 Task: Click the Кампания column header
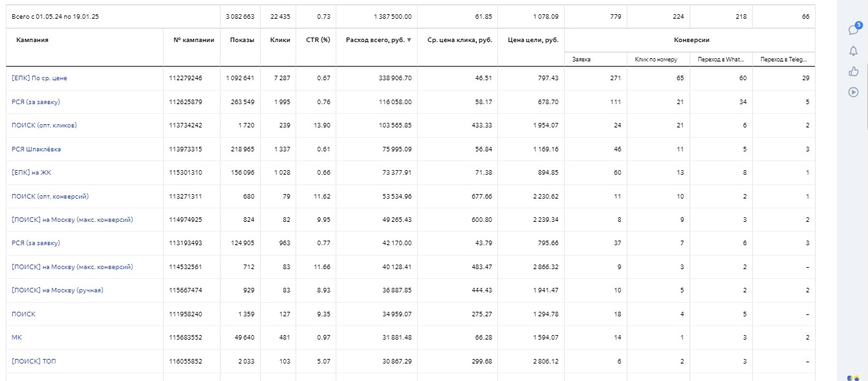32,40
